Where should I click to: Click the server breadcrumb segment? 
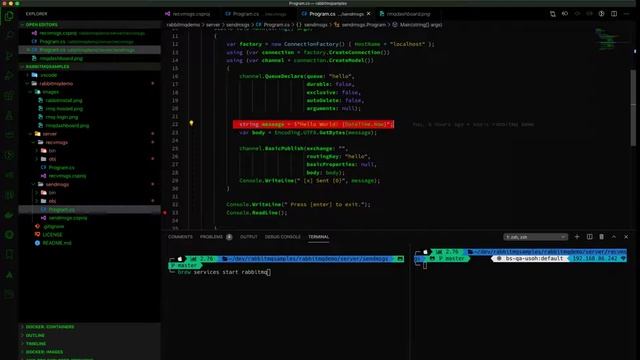click(213, 25)
